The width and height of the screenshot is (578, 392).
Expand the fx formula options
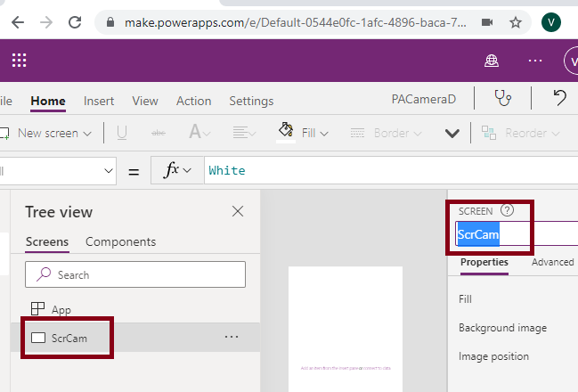(177, 170)
